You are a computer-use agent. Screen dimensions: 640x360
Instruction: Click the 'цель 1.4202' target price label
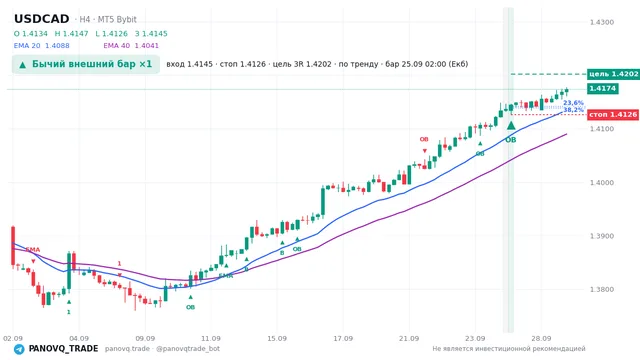(x=613, y=74)
